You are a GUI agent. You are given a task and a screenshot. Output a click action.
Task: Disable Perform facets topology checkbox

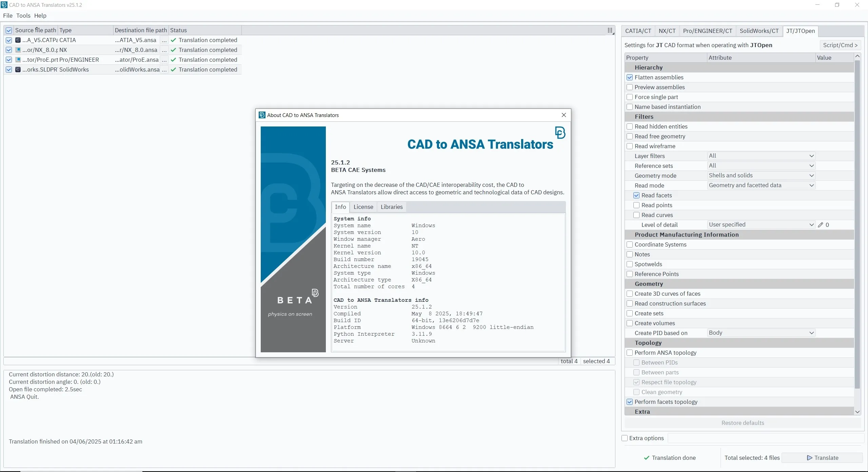coord(630,402)
